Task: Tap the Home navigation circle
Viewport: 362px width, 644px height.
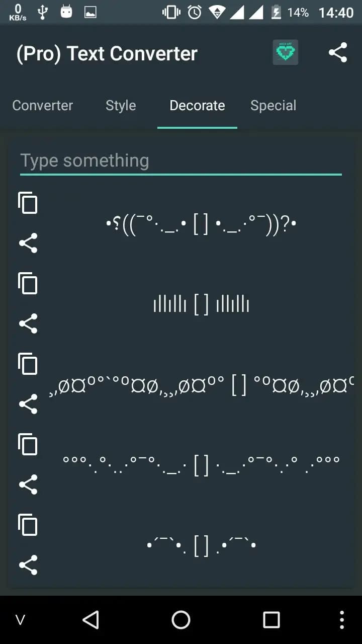Action: 181,619
